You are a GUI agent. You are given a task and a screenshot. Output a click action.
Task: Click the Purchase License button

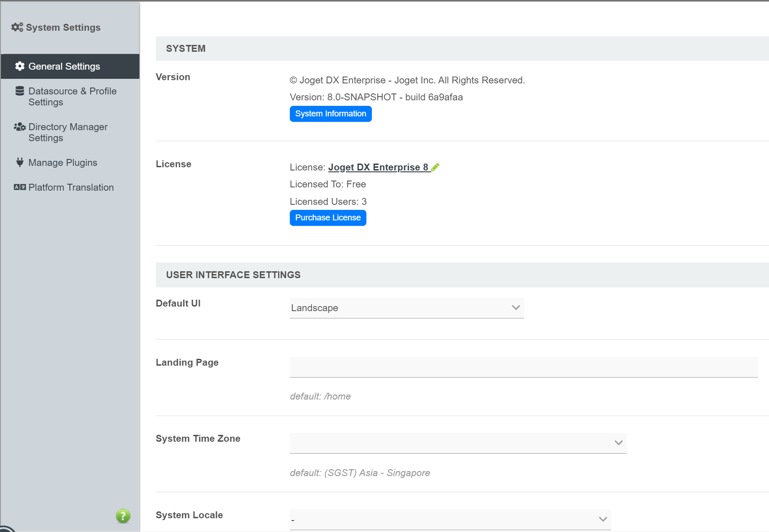click(327, 218)
